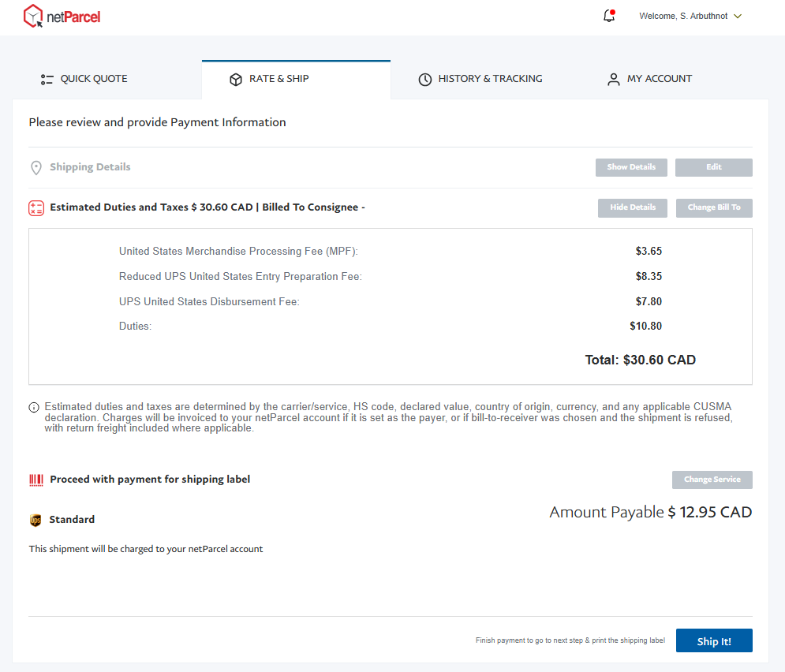This screenshot has height=672, width=785.
Task: Click the My Account person icon
Action: point(613,80)
